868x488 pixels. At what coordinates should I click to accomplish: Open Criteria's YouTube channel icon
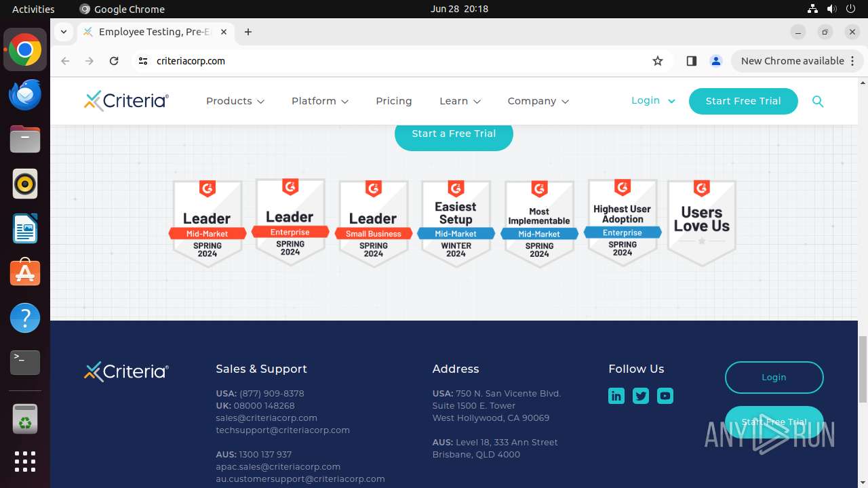pyautogui.click(x=665, y=396)
